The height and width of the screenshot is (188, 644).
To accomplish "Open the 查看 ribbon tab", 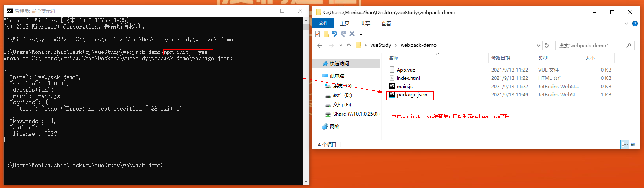I will point(386,24).
